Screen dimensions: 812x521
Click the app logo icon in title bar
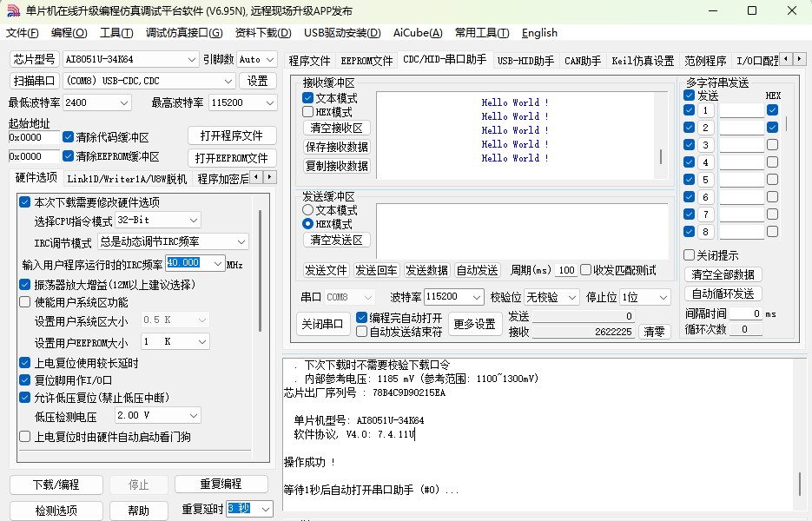(x=13, y=10)
